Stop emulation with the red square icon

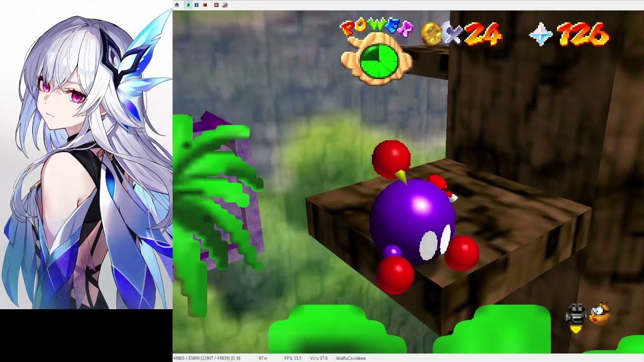(205, 5)
